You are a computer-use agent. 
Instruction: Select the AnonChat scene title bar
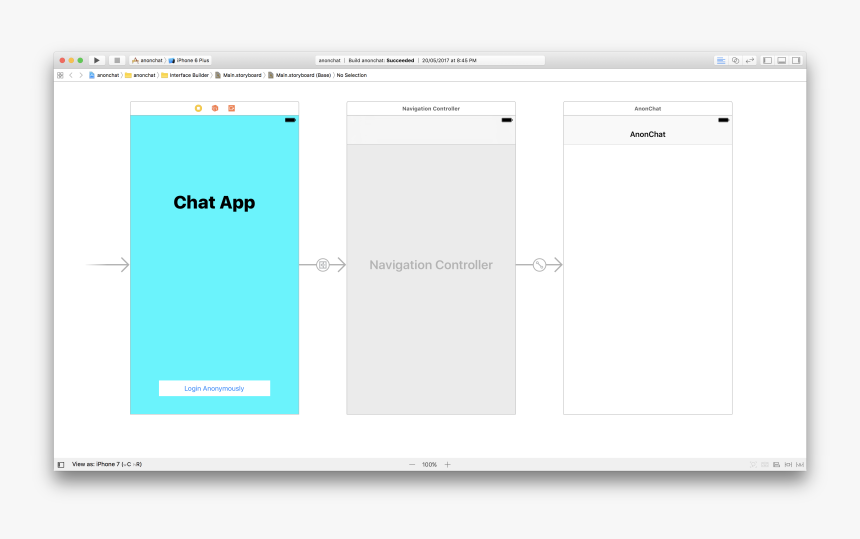pos(648,109)
